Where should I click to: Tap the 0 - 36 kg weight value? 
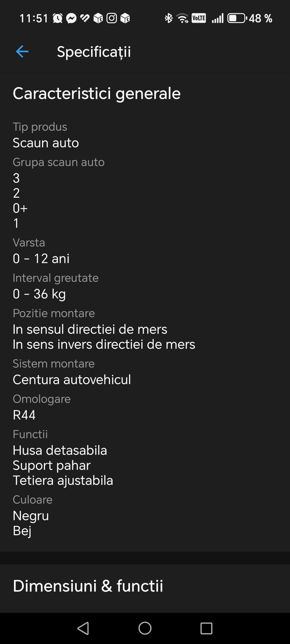pos(39,294)
